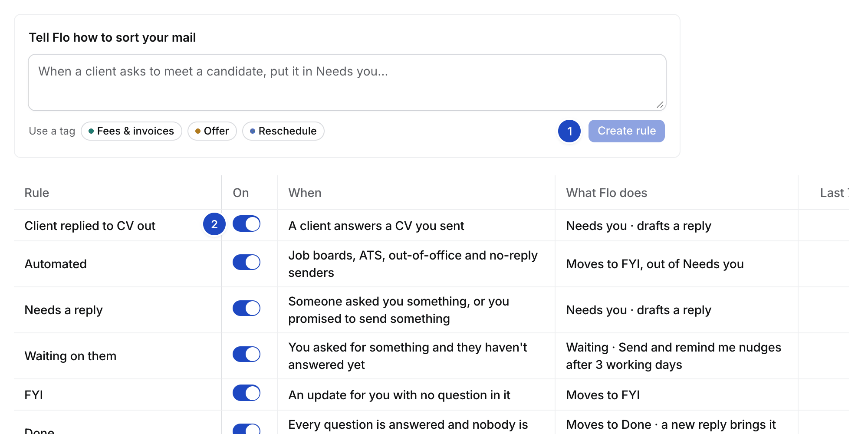Pick the Reschedule tag chip
The width and height of the screenshot is (868, 434).
(283, 131)
